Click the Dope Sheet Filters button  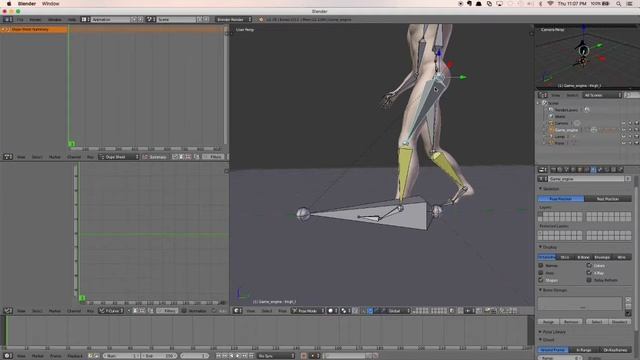[213, 157]
